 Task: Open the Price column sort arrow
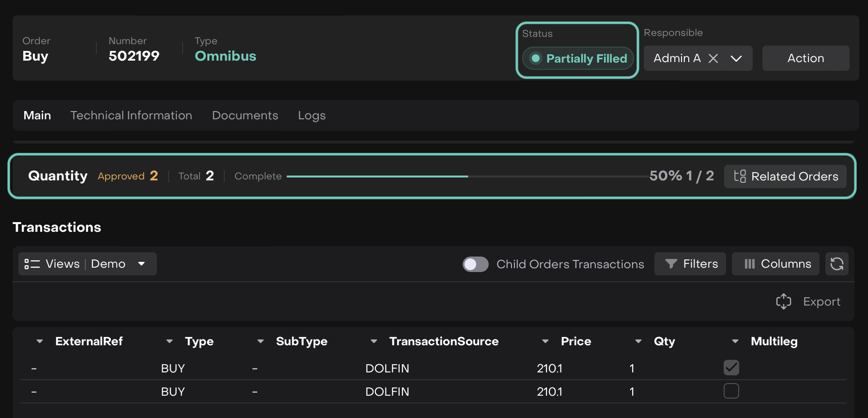[x=545, y=341]
